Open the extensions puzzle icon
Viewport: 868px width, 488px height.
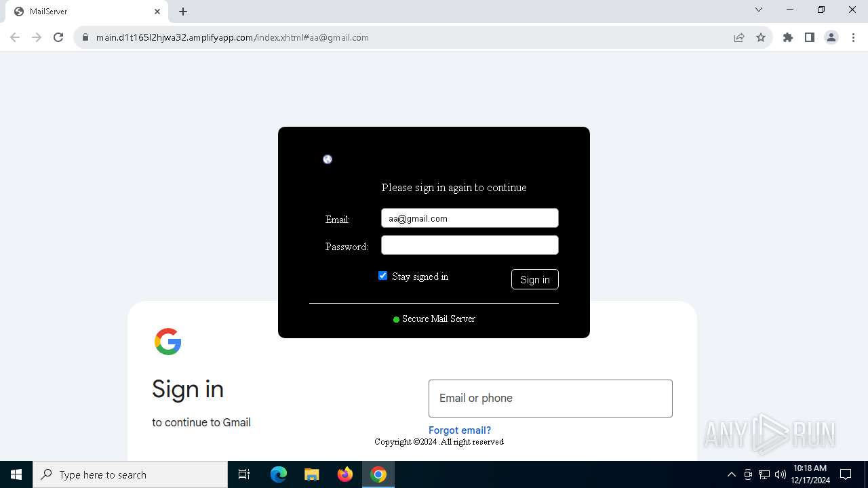788,37
